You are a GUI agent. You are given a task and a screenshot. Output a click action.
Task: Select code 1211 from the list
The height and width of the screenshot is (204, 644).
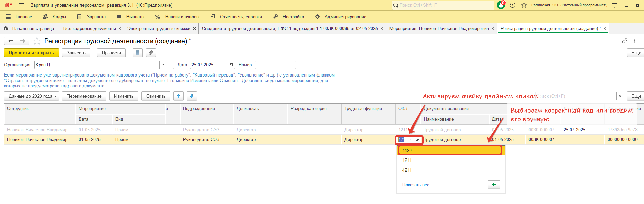click(407, 160)
